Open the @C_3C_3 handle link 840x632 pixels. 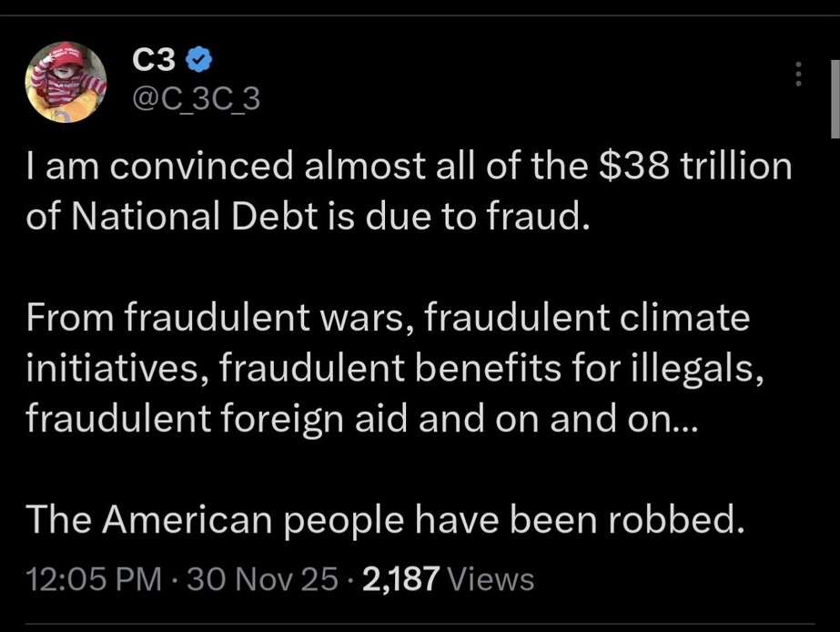click(x=196, y=99)
